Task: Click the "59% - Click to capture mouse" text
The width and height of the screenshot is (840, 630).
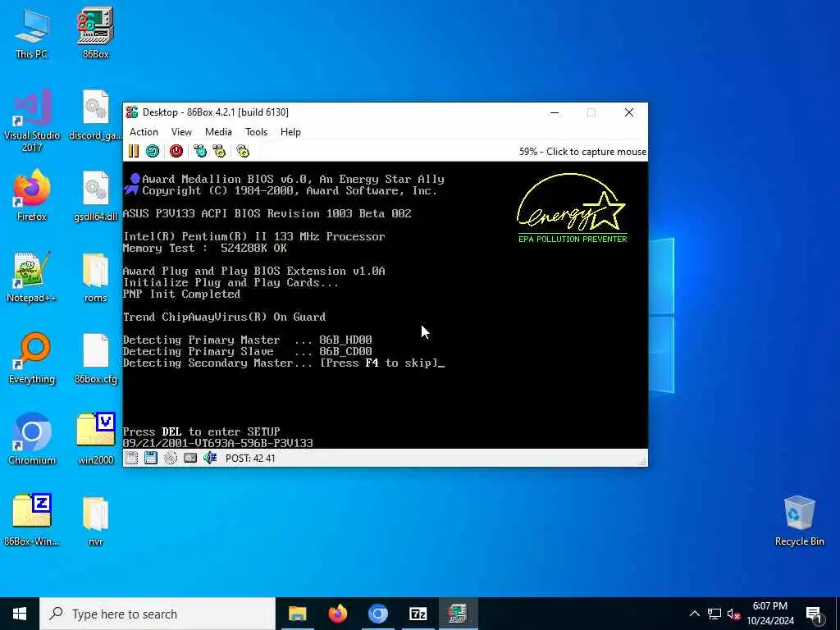Action: tap(582, 152)
